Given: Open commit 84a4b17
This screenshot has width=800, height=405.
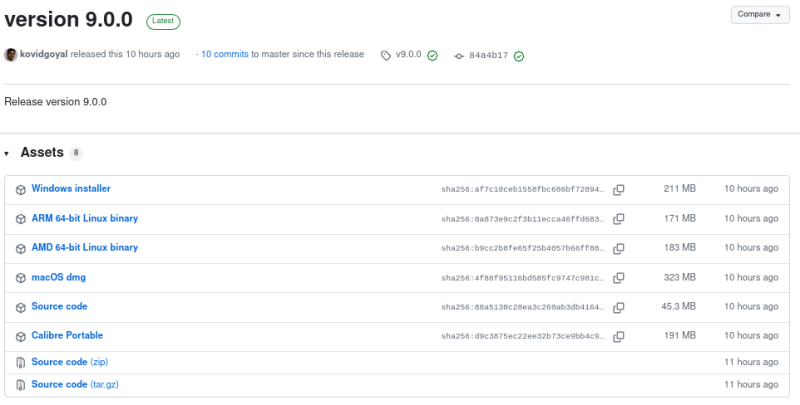Looking at the screenshot, I should [488, 55].
